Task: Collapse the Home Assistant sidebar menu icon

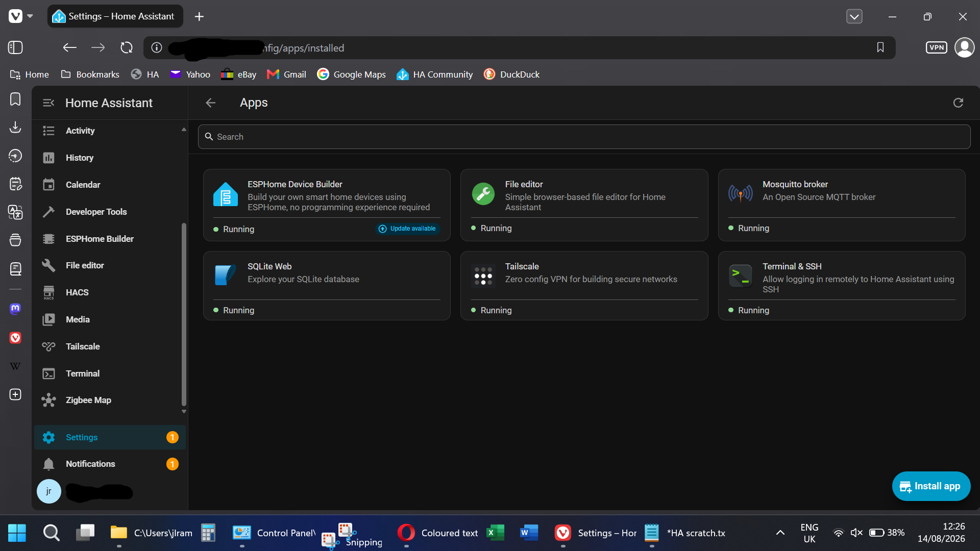Action: (48, 103)
